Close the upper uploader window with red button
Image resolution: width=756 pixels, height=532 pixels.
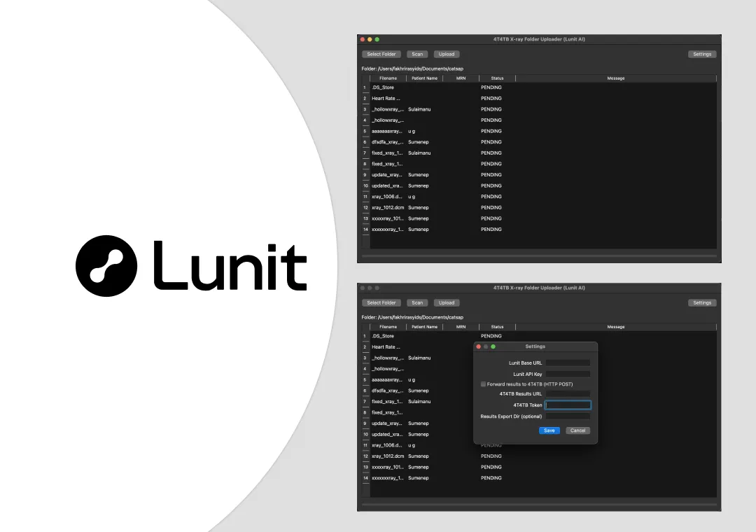[x=363, y=40]
